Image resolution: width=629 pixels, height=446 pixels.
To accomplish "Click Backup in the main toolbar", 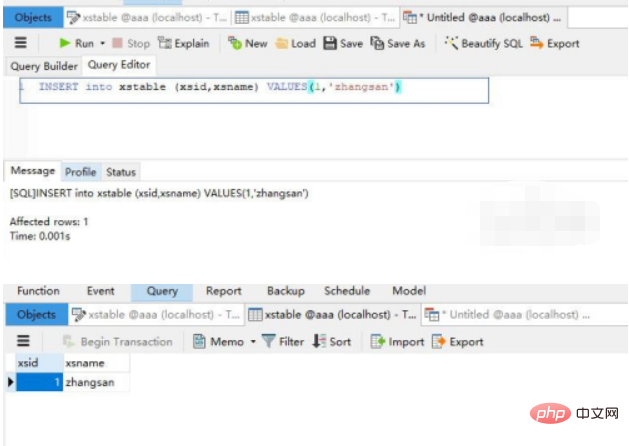I will click(x=286, y=291).
